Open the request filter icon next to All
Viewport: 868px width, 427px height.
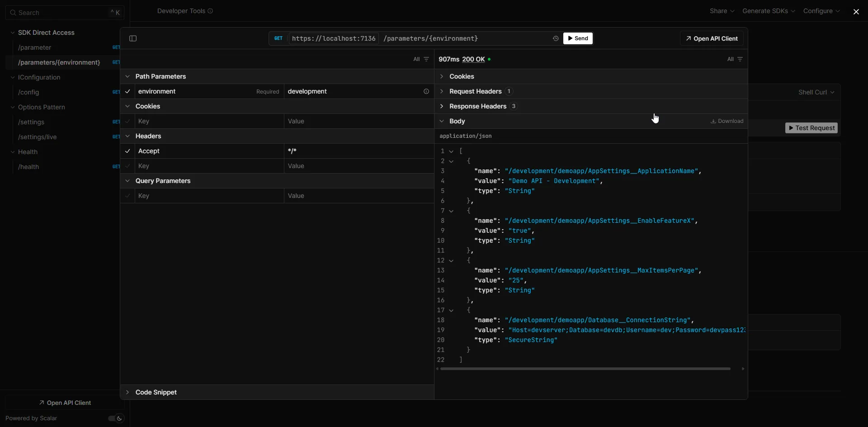pyautogui.click(x=427, y=59)
